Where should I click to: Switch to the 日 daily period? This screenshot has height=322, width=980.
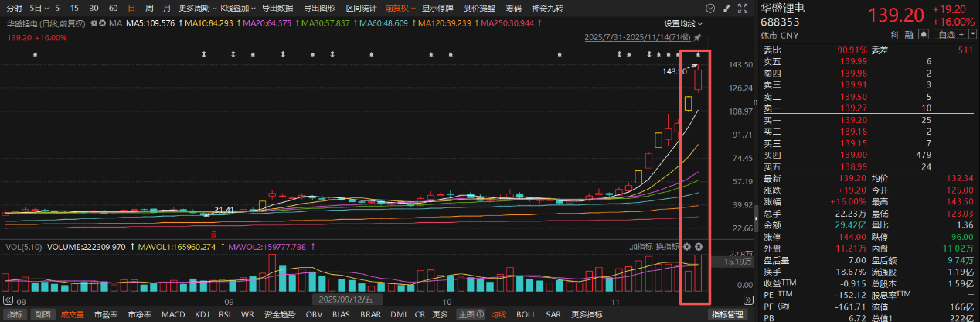(131, 8)
